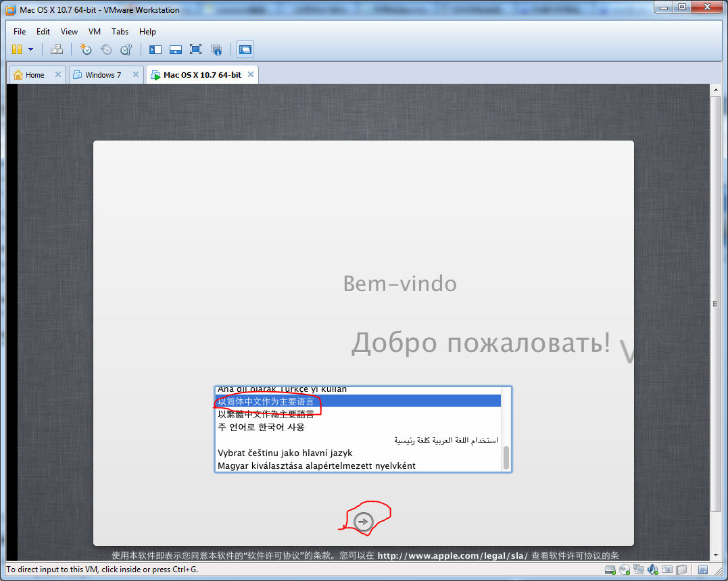Open the Help menu
The image size is (728, 581).
(147, 32)
